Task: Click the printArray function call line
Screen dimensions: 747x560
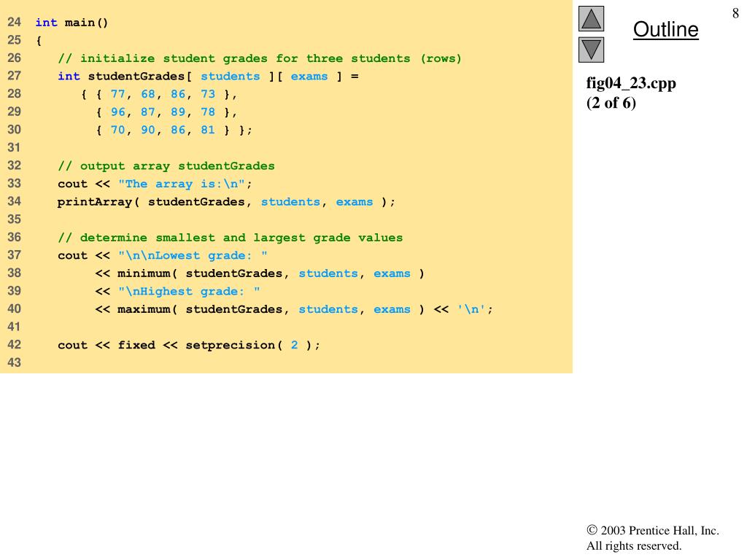Action: pos(226,202)
